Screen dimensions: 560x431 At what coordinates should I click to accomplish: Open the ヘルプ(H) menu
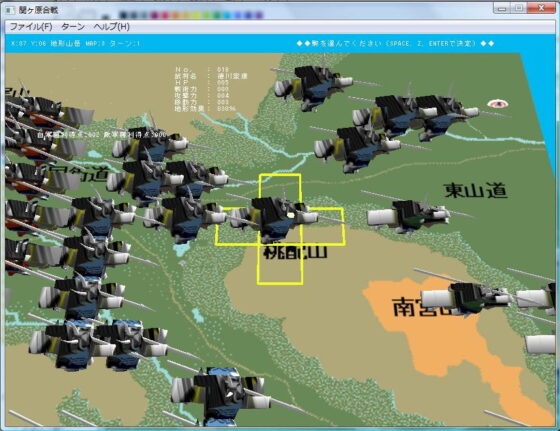click(111, 27)
